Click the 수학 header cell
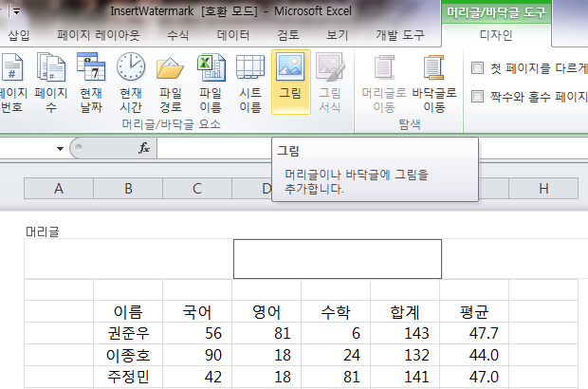588x389 pixels. click(336, 312)
